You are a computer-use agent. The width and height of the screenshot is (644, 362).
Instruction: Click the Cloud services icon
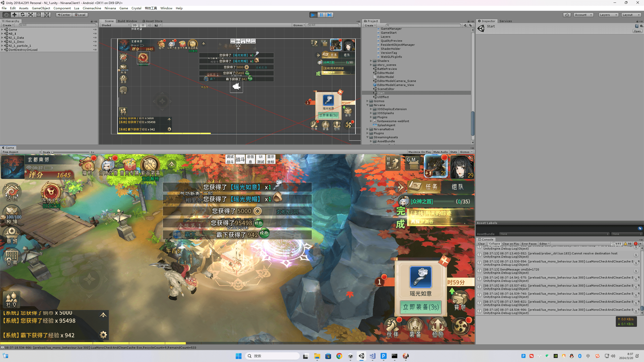pos(567,15)
